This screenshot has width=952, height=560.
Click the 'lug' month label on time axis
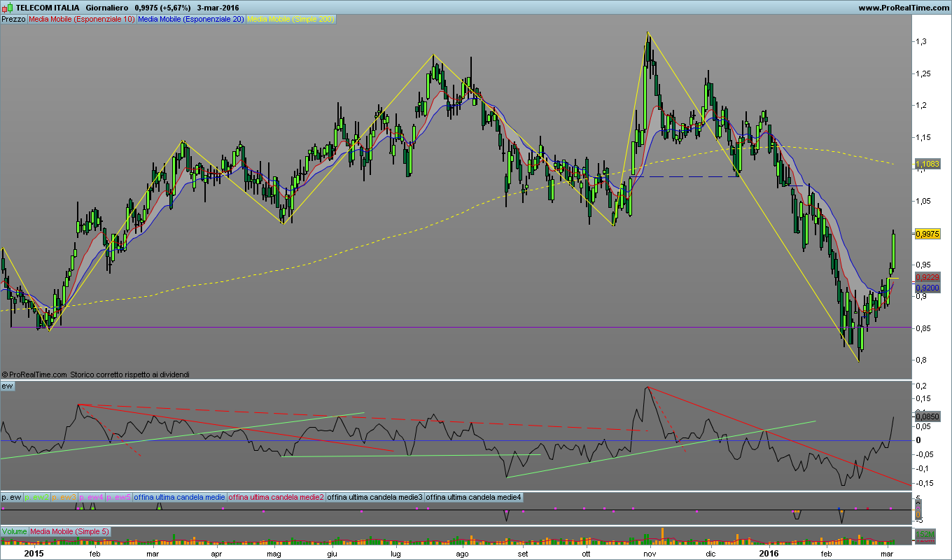point(397,554)
